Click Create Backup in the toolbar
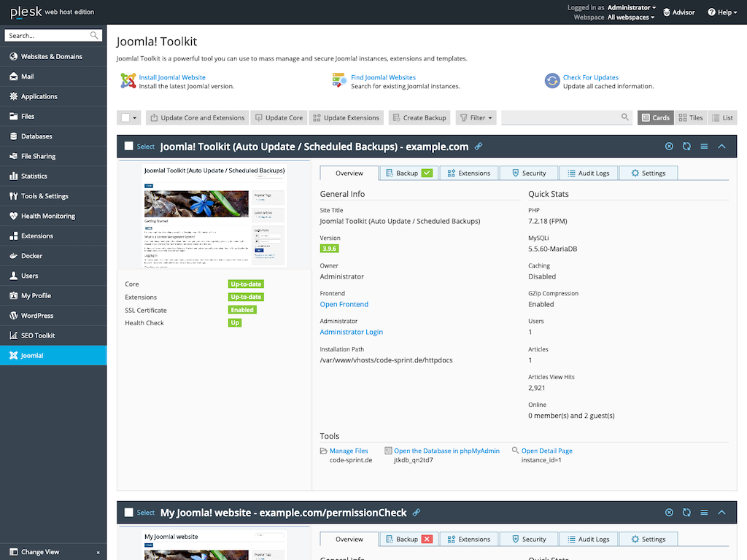This screenshot has width=747, height=560. click(419, 117)
